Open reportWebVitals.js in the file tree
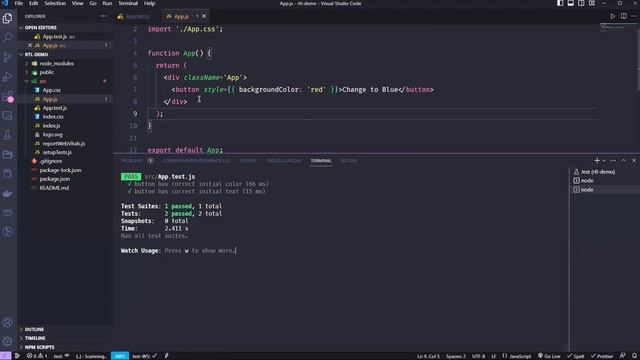The width and height of the screenshot is (640, 360). (x=65, y=144)
